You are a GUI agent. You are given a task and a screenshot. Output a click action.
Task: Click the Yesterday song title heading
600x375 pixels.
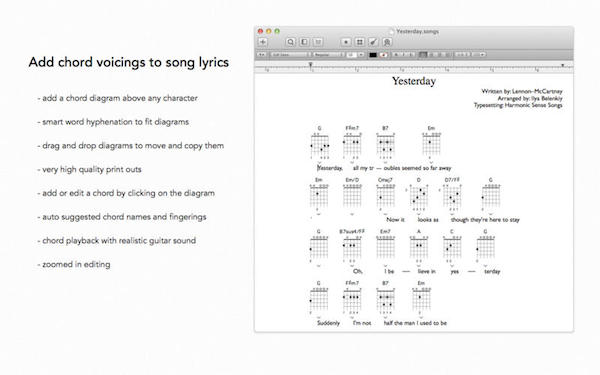414,81
